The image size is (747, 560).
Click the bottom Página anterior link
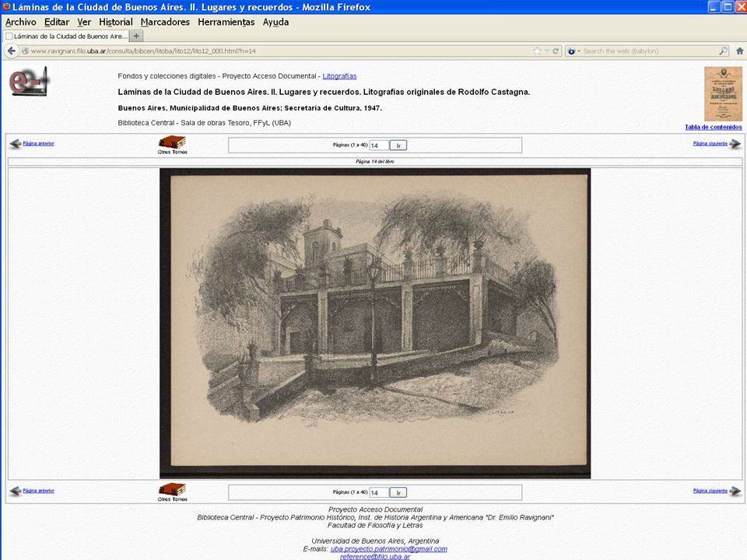(39, 491)
